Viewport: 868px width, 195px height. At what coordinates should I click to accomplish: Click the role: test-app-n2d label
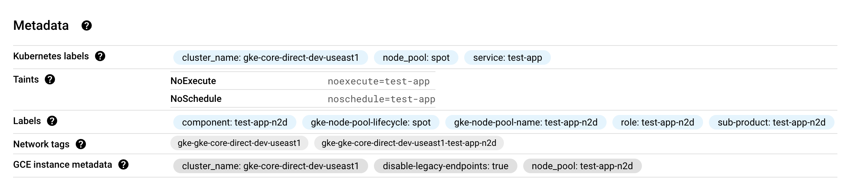point(657,122)
